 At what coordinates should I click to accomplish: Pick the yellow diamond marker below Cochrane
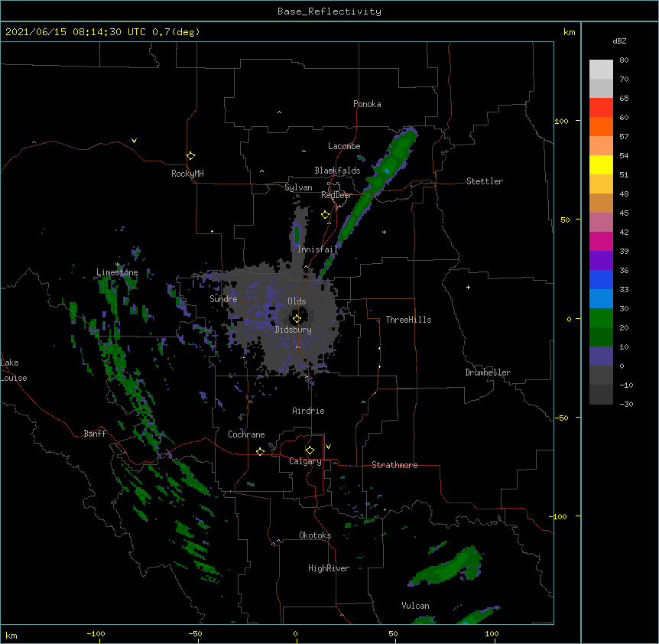click(260, 451)
